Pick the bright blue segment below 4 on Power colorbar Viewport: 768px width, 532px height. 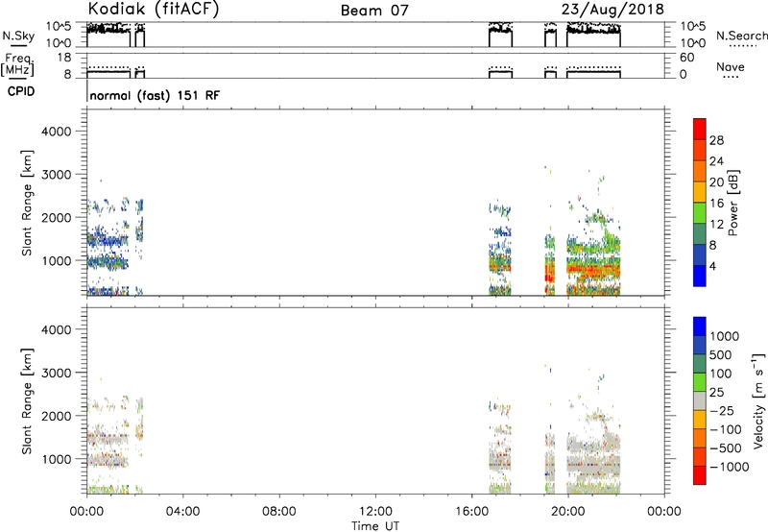coord(700,277)
